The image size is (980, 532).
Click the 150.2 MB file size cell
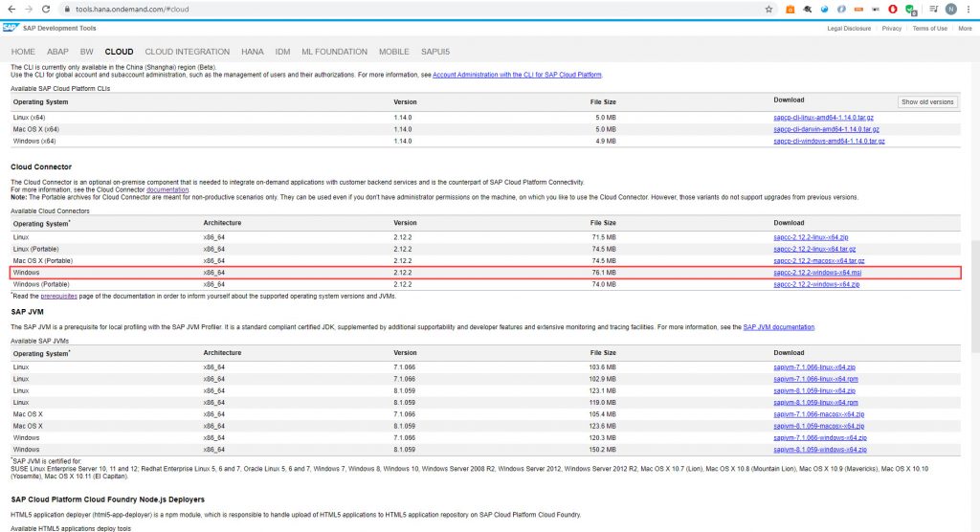click(602, 450)
